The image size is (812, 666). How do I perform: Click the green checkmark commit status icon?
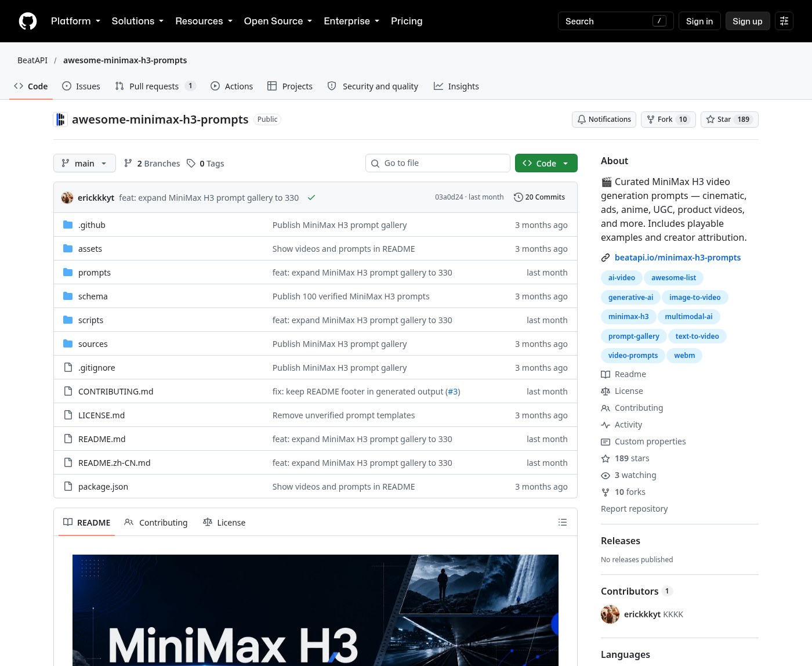[311, 198]
